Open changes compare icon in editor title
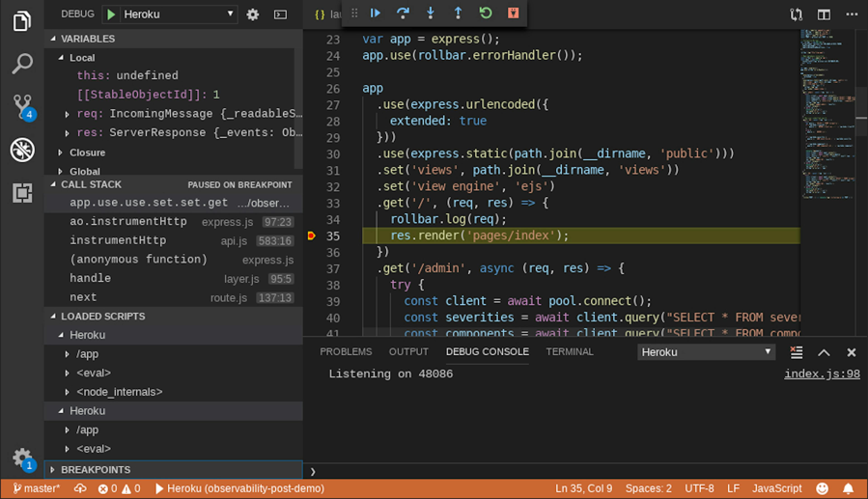 click(796, 14)
